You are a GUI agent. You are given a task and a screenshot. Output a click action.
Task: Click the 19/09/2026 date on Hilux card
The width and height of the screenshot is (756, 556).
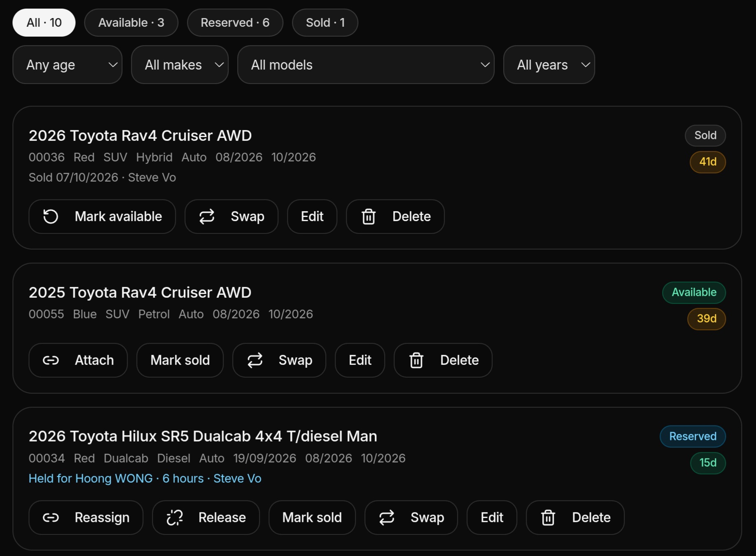(x=265, y=458)
